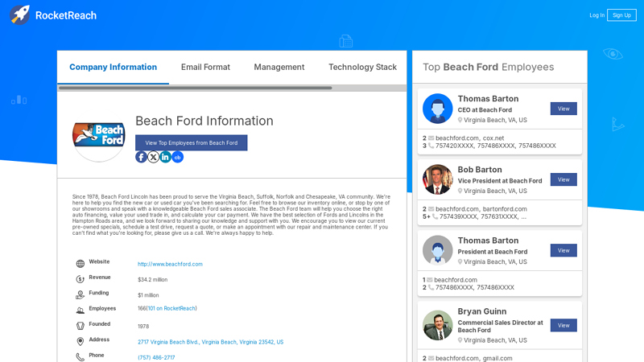Click the 'Beach Ford Information' heading
This screenshot has width=644, height=362.
[204, 121]
